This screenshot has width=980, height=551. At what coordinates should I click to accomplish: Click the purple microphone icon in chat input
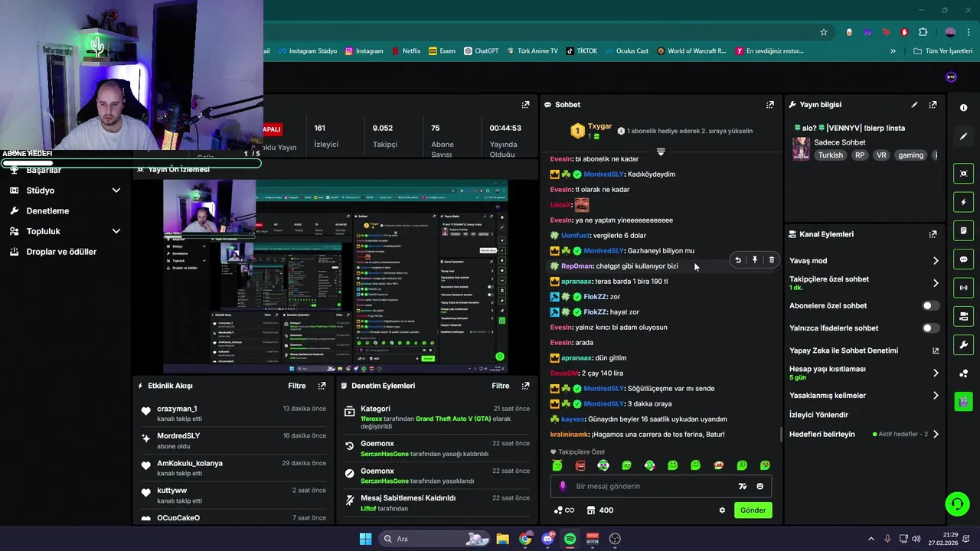(x=563, y=486)
